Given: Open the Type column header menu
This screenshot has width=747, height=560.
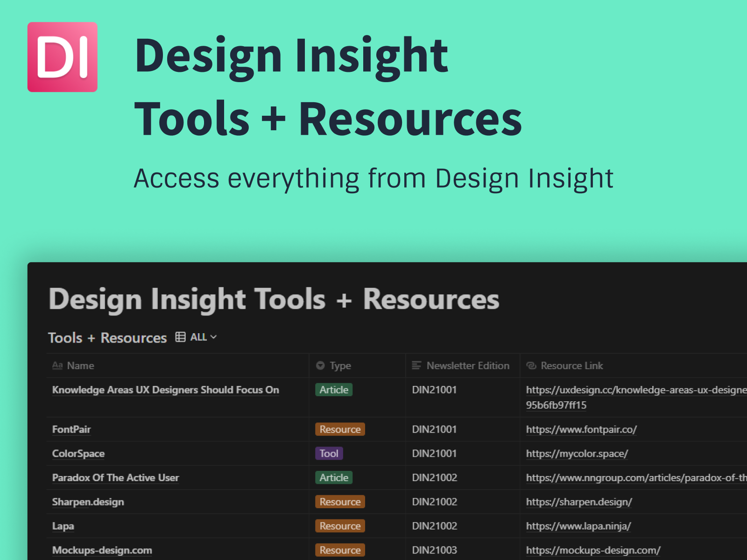Looking at the screenshot, I should coord(340,365).
